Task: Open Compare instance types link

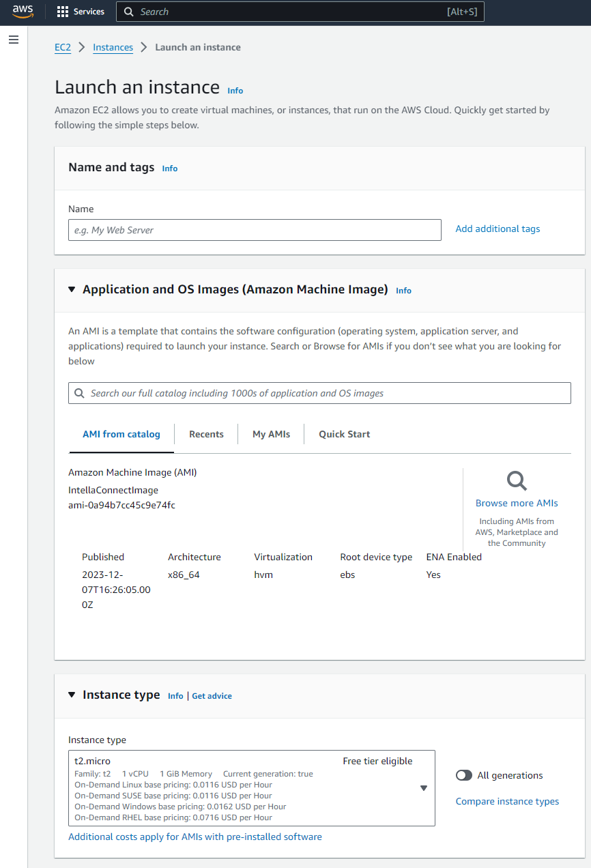Action: click(507, 801)
